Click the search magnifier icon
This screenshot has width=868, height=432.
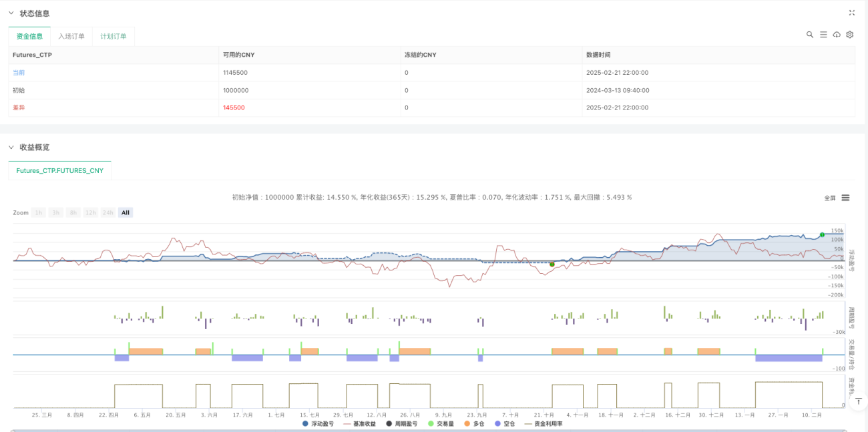(x=809, y=35)
